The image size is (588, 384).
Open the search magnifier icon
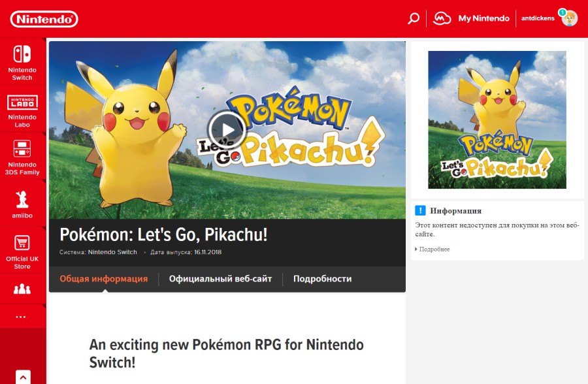point(414,18)
